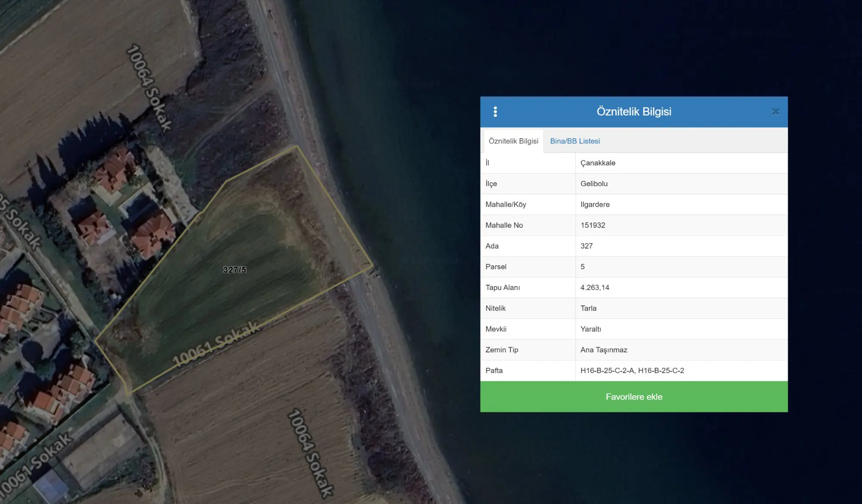Click the Öznitelik Bilgisi panel title

634,112
